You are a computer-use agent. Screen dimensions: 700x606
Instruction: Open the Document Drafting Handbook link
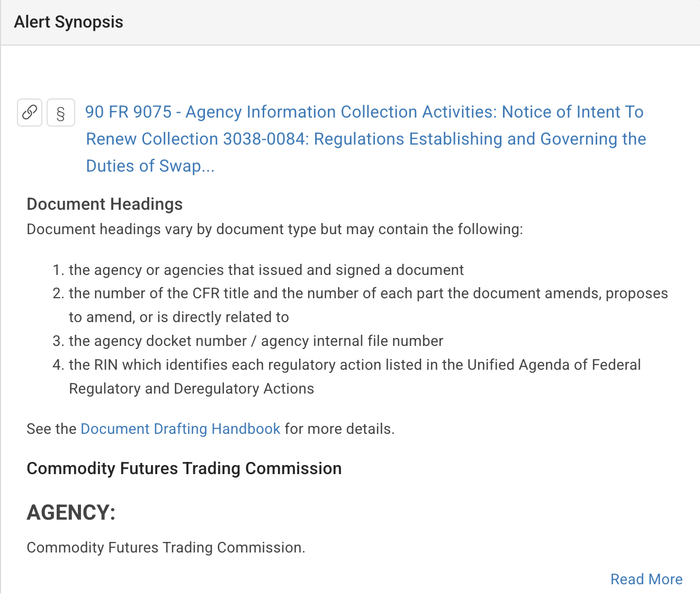(180, 429)
